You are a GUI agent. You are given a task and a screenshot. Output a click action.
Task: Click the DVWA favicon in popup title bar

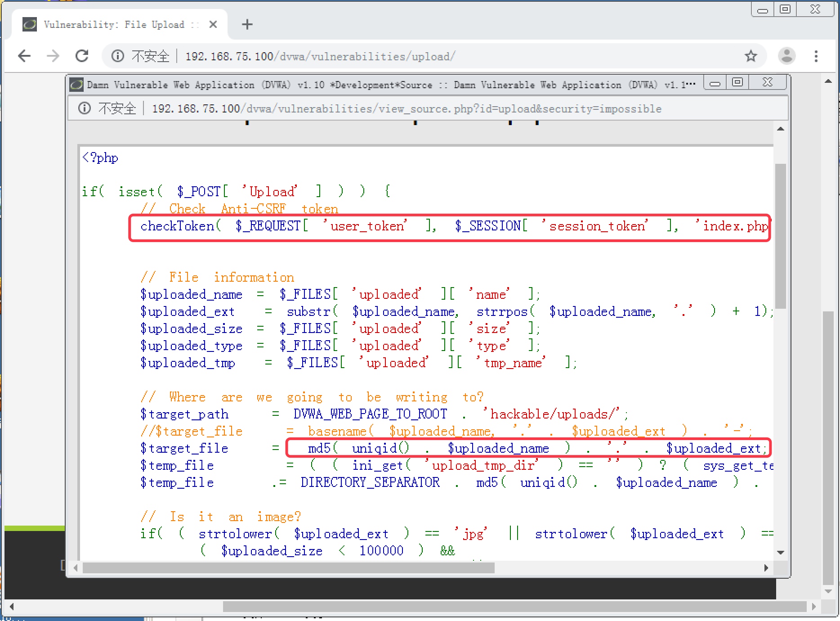click(76, 85)
